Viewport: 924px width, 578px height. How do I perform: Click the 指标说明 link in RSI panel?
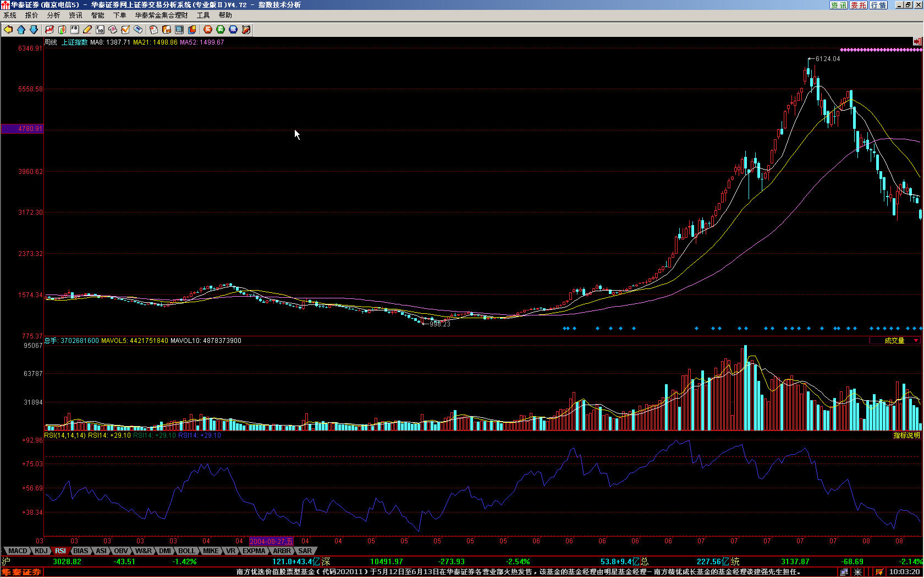coord(906,435)
